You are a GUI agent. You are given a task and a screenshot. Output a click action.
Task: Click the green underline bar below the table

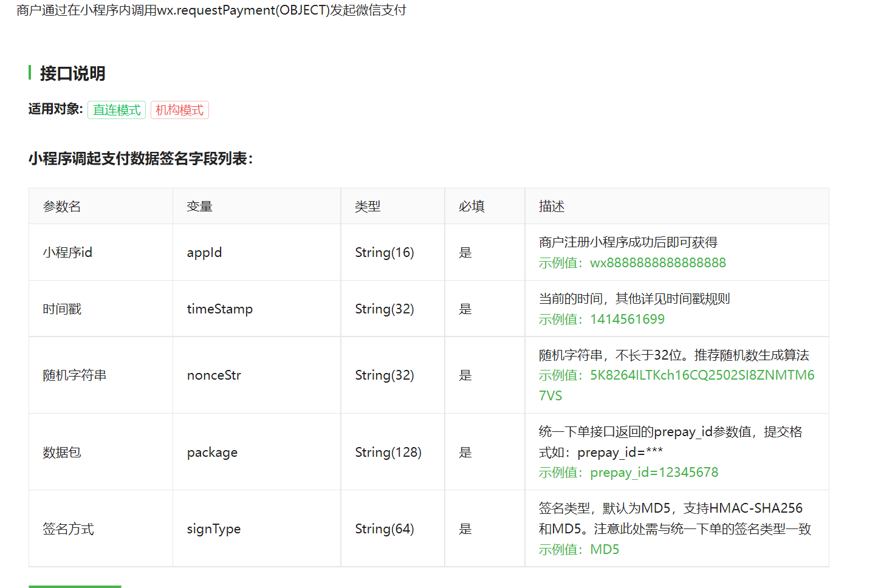click(75, 587)
